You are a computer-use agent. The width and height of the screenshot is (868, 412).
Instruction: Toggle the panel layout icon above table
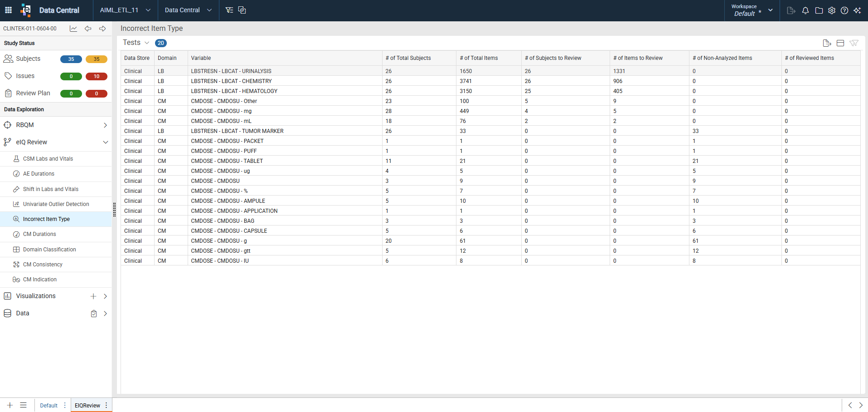pos(840,43)
